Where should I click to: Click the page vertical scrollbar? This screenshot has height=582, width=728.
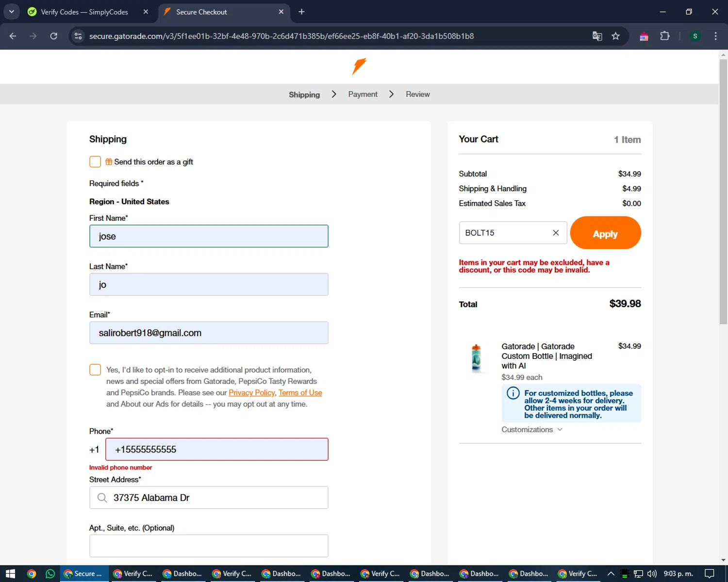tap(723, 192)
